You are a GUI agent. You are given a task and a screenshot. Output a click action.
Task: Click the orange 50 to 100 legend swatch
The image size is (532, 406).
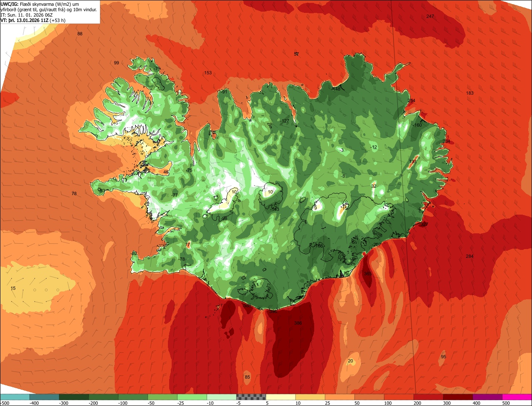pos(369,397)
